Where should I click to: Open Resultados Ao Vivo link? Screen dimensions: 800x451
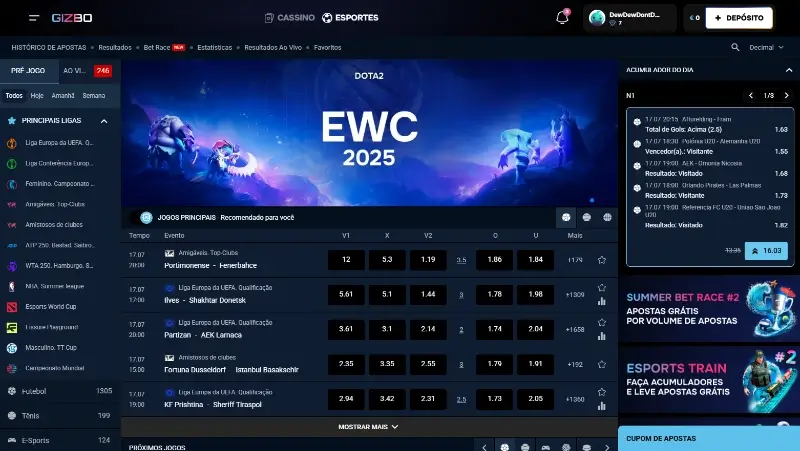[x=273, y=47]
